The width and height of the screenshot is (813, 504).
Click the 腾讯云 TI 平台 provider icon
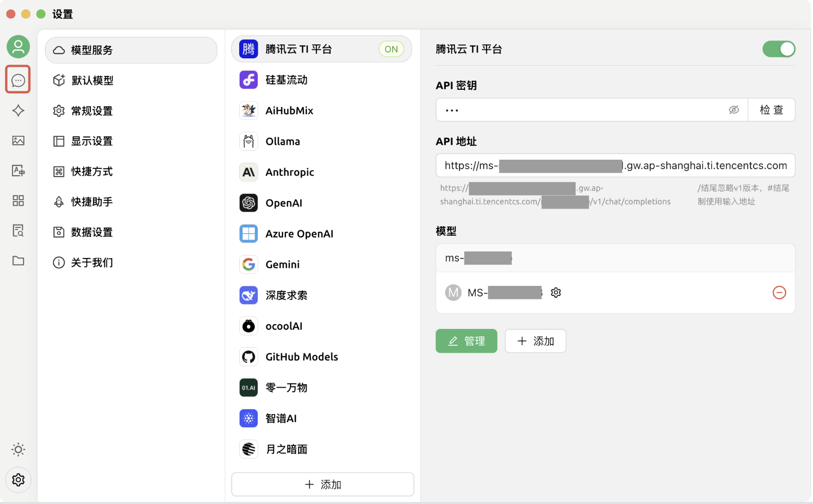click(x=249, y=49)
